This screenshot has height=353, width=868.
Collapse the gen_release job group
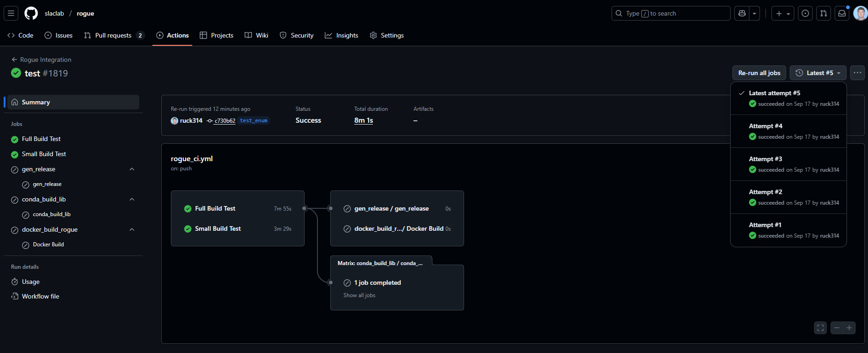[132, 169]
